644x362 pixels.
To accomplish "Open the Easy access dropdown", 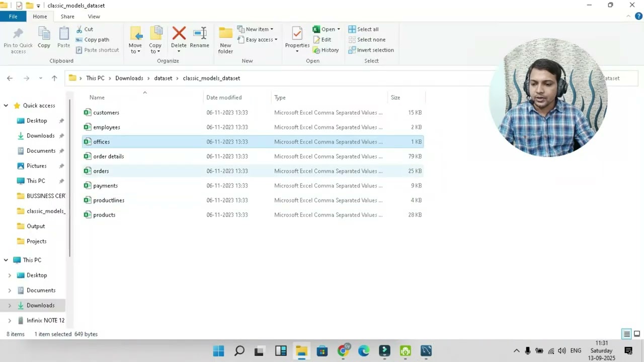I will point(258,40).
